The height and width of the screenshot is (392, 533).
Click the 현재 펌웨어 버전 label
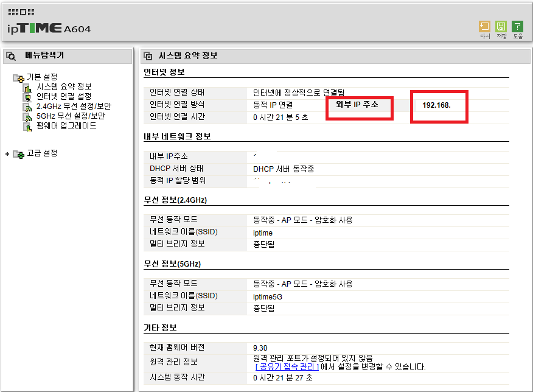click(x=177, y=347)
